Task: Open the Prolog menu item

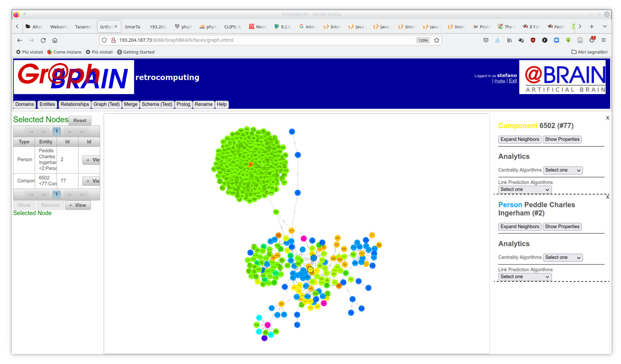Action: [x=183, y=104]
